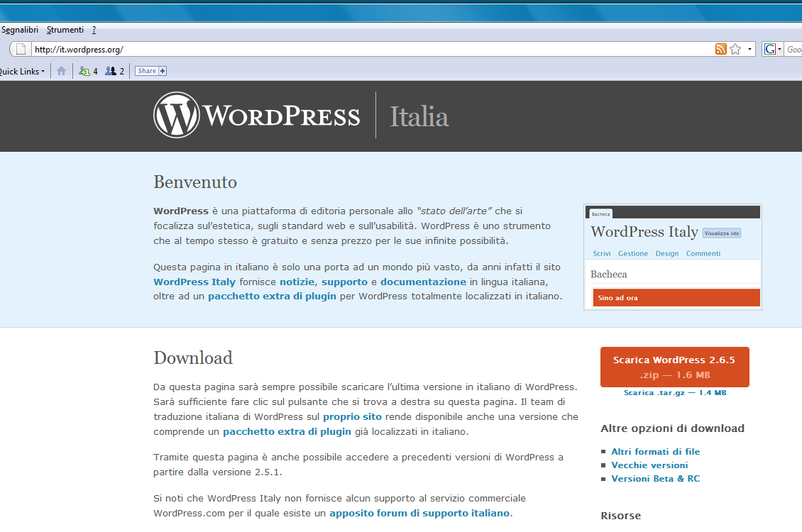Screen dimensions: 802x532
Task: Open the Strumenti menu
Action: click(x=65, y=30)
